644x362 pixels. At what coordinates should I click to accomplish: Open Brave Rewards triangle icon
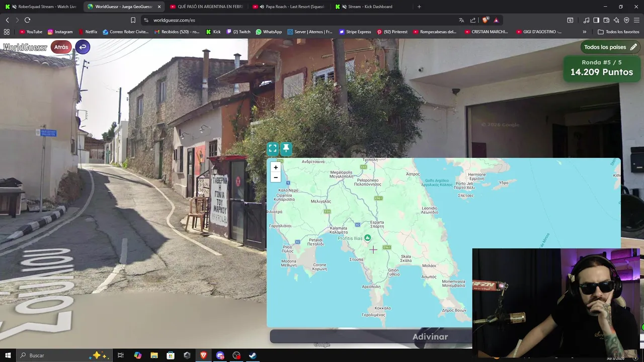coord(496,20)
